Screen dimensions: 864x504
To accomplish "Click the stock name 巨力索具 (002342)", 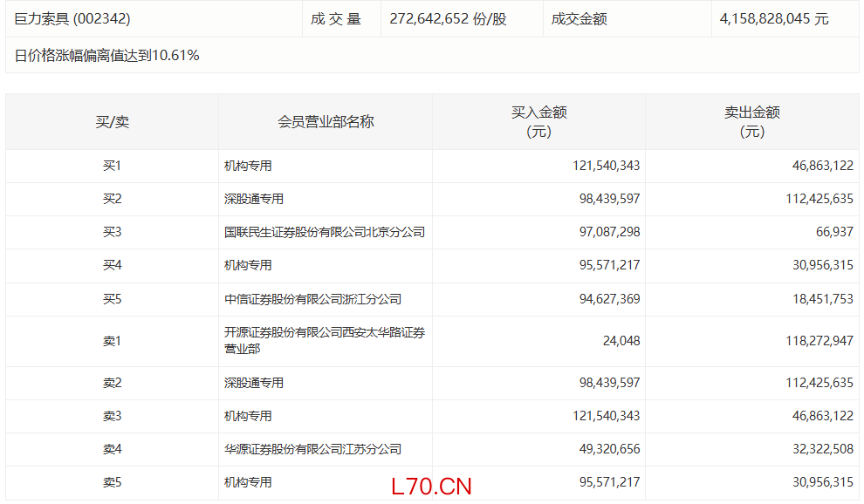I will click(72, 18).
